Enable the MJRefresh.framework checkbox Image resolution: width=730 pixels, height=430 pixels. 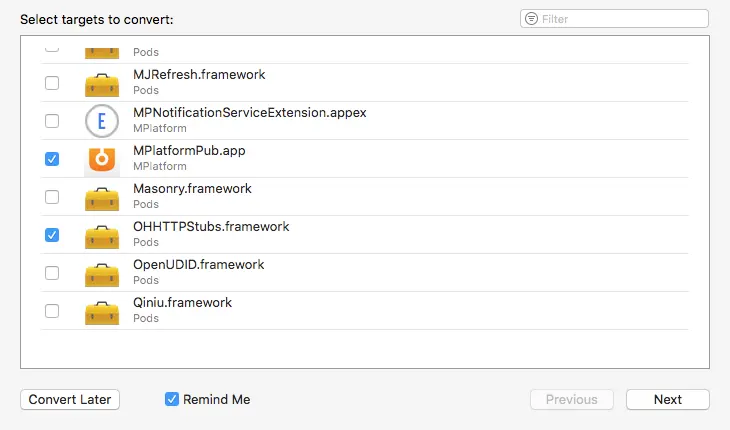pyautogui.click(x=52, y=83)
